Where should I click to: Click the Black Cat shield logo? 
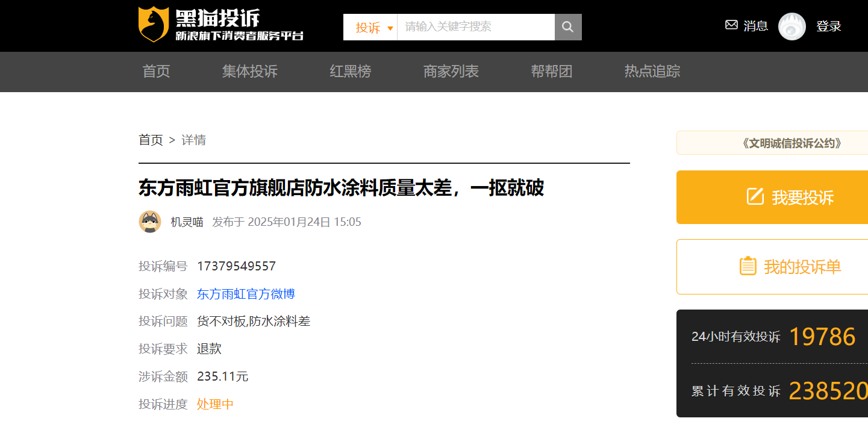click(x=153, y=24)
